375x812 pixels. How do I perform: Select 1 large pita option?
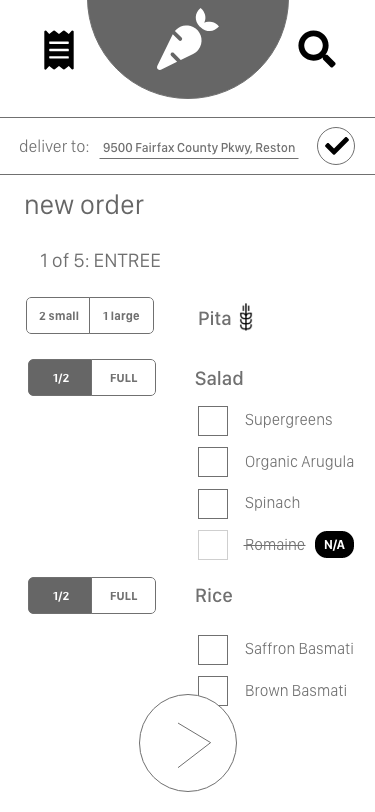tap(122, 315)
